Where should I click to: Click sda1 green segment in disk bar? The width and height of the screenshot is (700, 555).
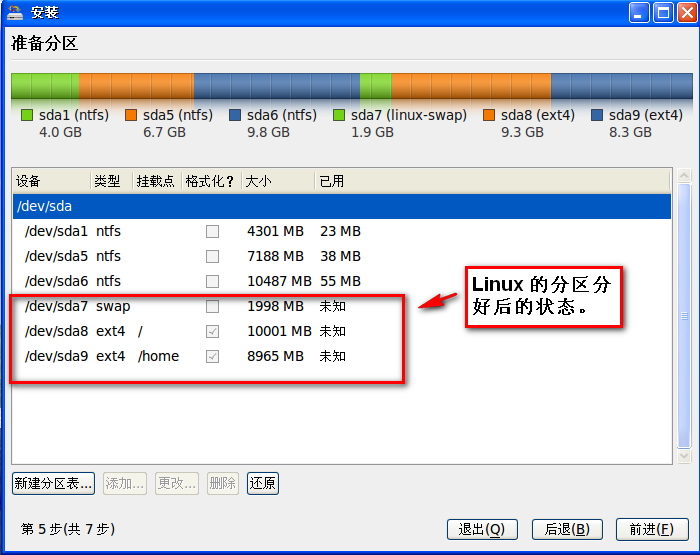point(45,86)
